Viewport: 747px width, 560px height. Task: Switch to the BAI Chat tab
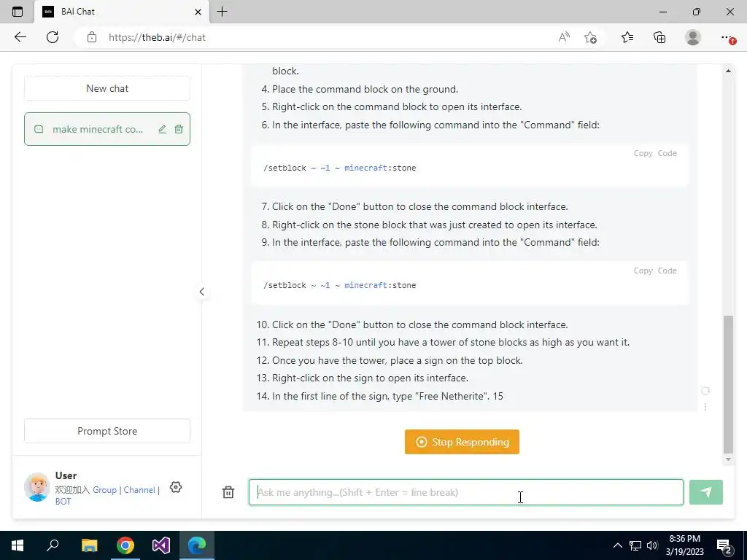(x=122, y=12)
